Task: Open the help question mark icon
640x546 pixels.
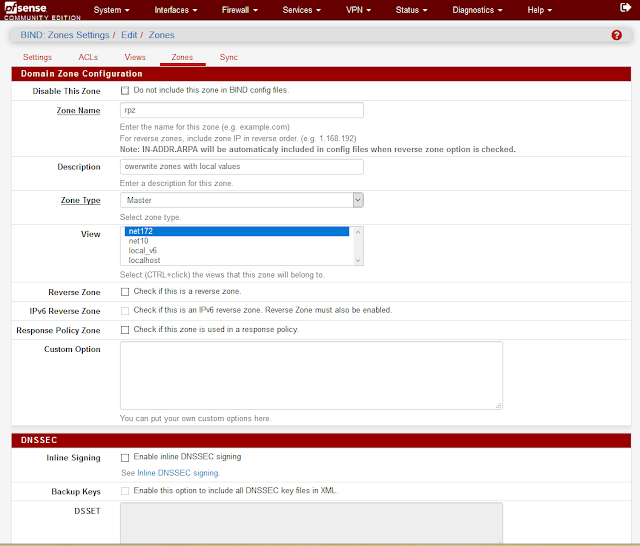Action: 616,35
